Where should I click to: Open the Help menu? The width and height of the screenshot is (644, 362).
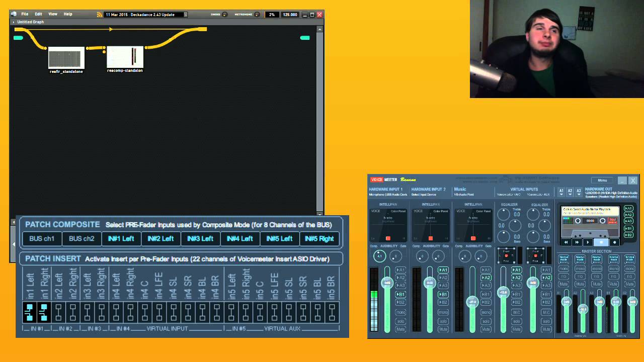(x=68, y=14)
